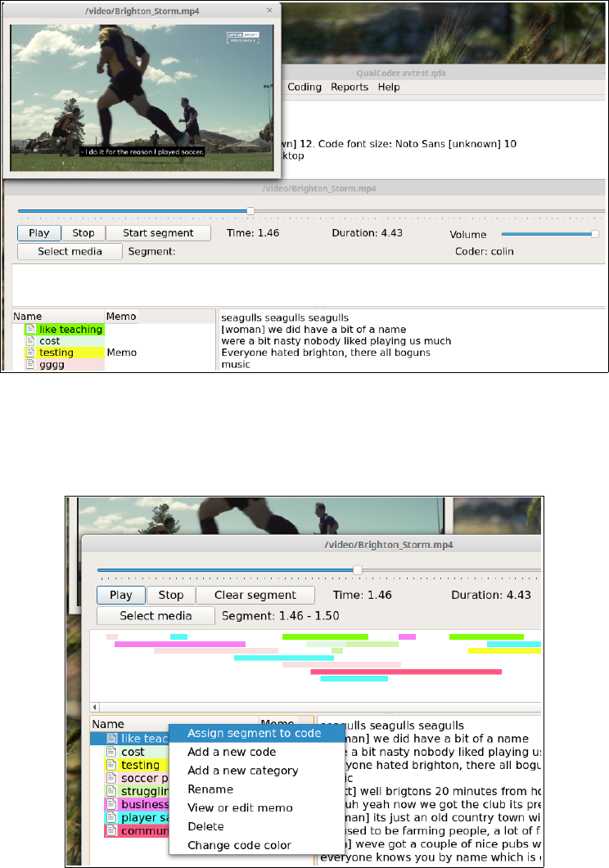Viewport: 609px width, 868px height.
Task: Click 'Time: 1.46' label in upper window
Action: (x=253, y=233)
